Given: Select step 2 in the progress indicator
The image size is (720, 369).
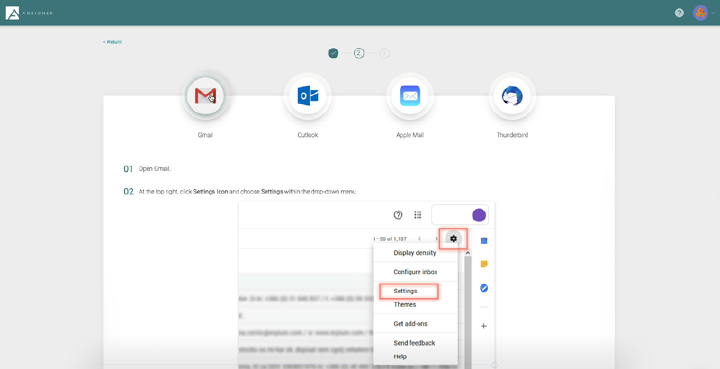Looking at the screenshot, I should click(359, 53).
